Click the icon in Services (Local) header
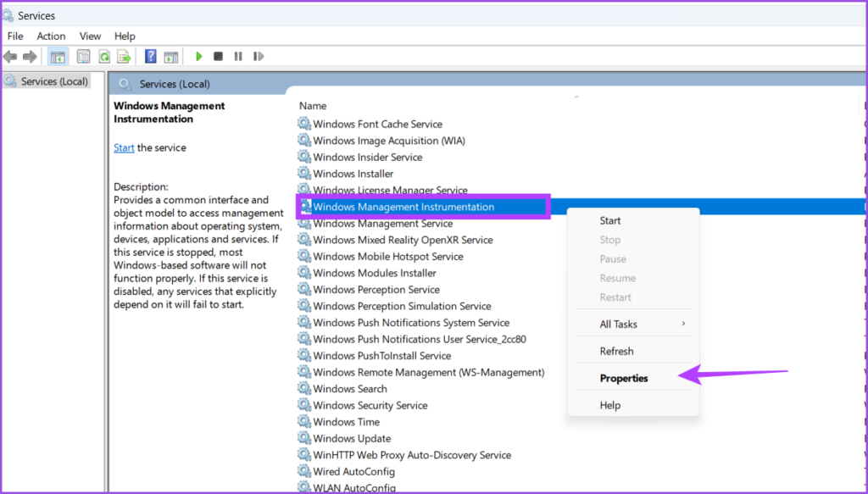This screenshot has width=868, height=494. pos(125,84)
